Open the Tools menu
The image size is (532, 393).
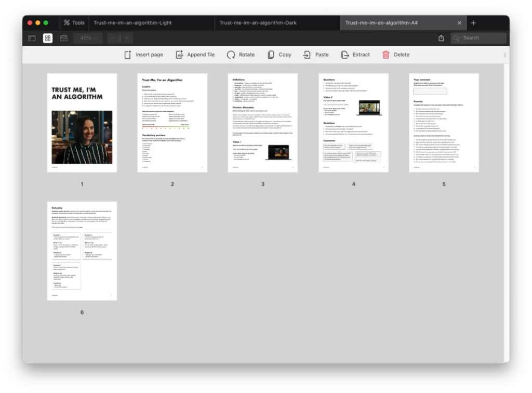click(74, 22)
